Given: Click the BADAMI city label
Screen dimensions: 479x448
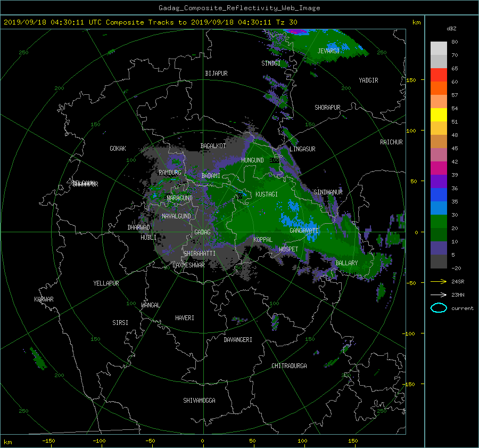Looking at the screenshot, I should click(x=211, y=176).
